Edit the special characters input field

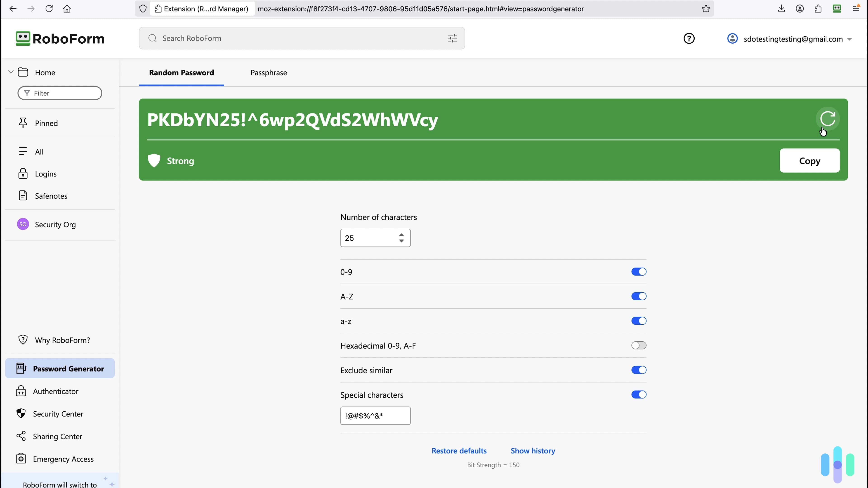coord(375,416)
